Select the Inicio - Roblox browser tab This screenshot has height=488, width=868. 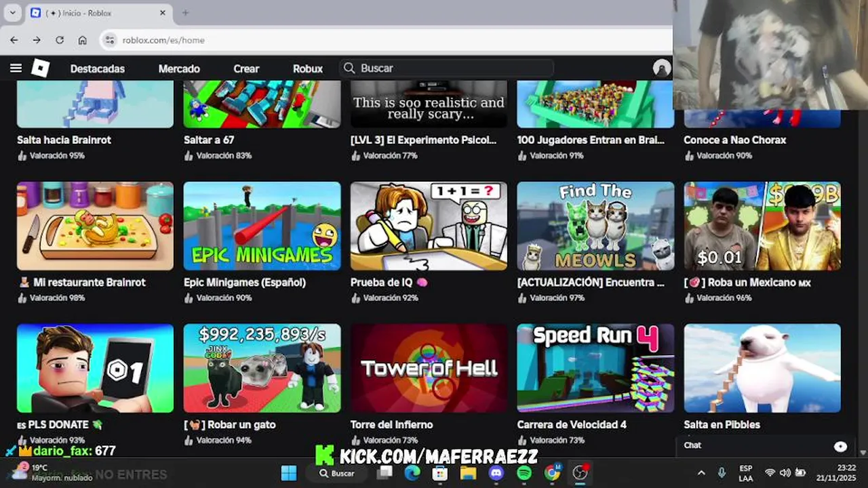[98, 13]
